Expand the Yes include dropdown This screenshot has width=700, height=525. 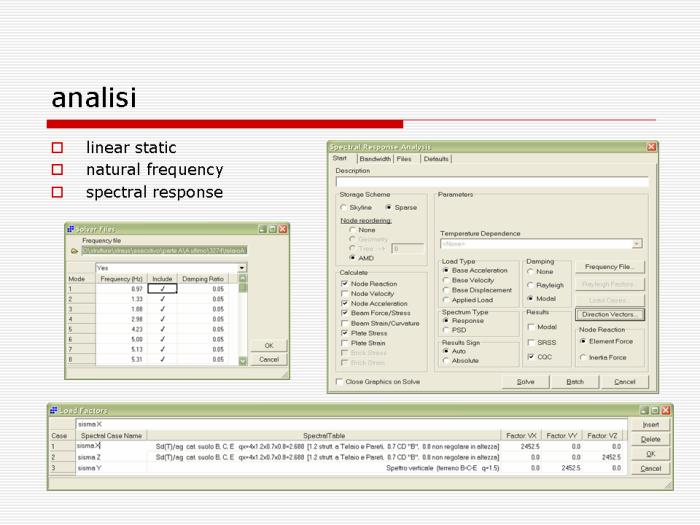pyautogui.click(x=241, y=268)
